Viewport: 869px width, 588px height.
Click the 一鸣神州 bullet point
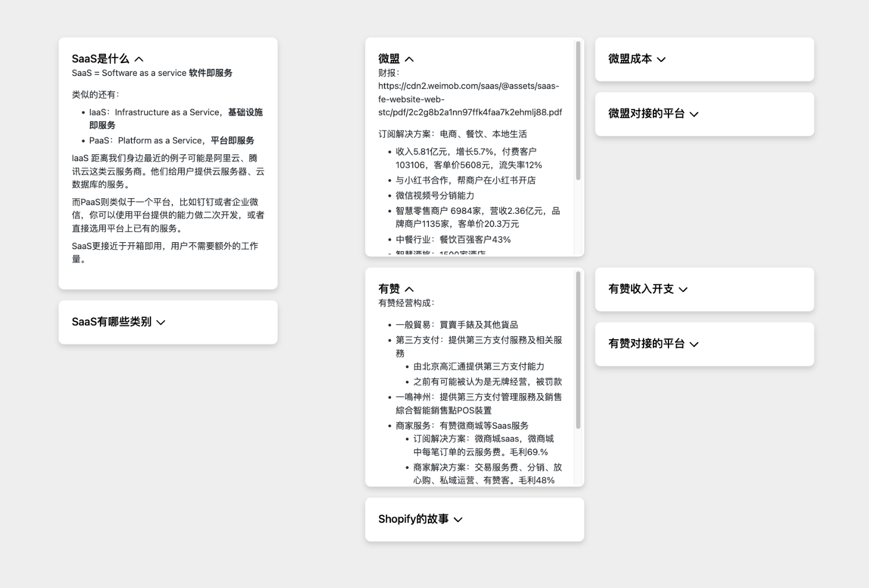pyautogui.click(x=478, y=403)
